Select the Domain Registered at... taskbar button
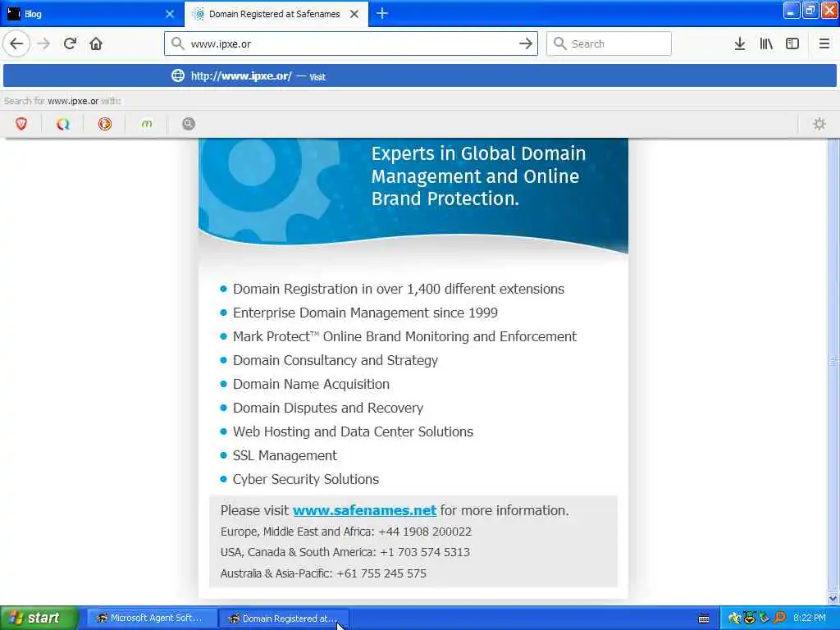This screenshot has height=630, width=840. click(284, 619)
